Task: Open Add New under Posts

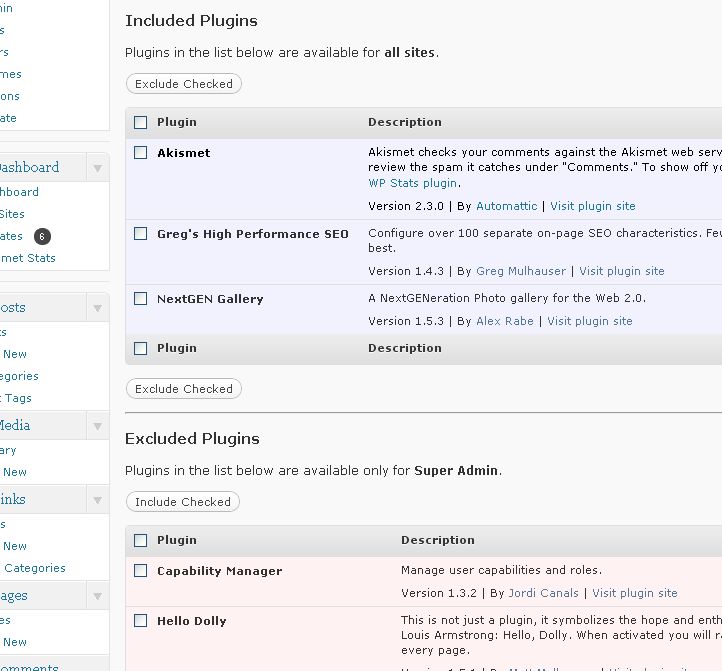Action: [14, 354]
